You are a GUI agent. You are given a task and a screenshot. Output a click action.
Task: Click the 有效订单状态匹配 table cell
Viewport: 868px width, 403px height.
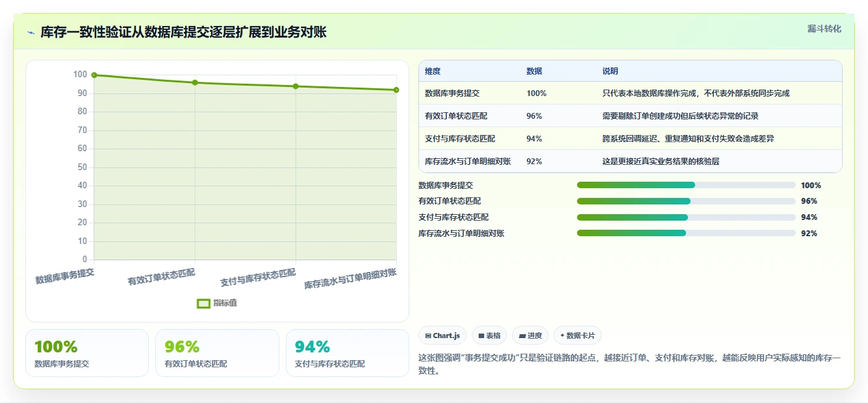(456, 116)
